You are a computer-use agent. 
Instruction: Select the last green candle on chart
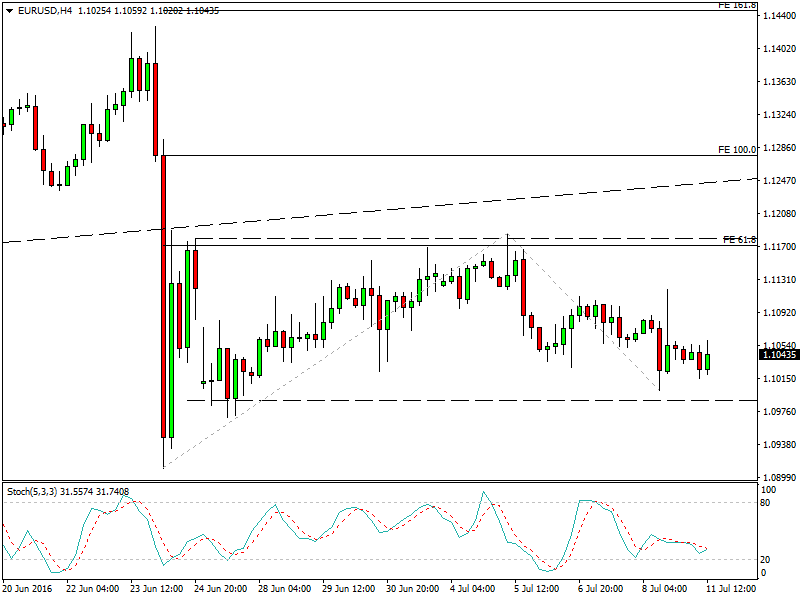point(708,362)
